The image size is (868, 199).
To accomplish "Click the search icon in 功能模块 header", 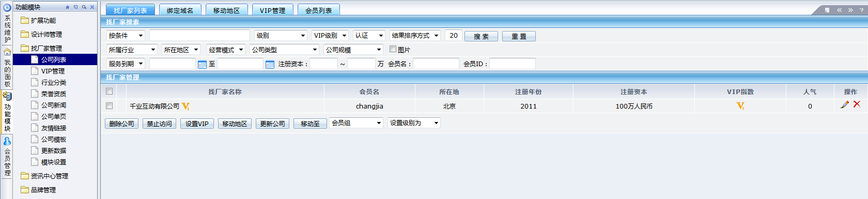I will pos(84,7).
